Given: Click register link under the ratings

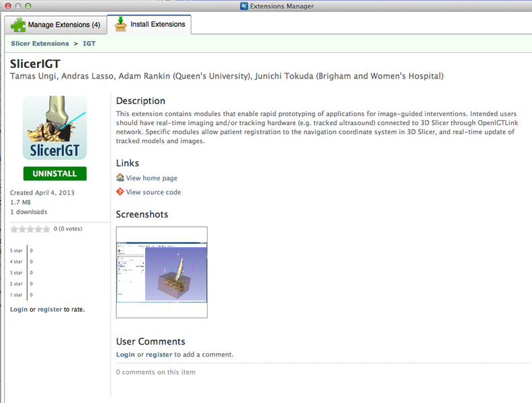Looking at the screenshot, I should [x=50, y=310].
